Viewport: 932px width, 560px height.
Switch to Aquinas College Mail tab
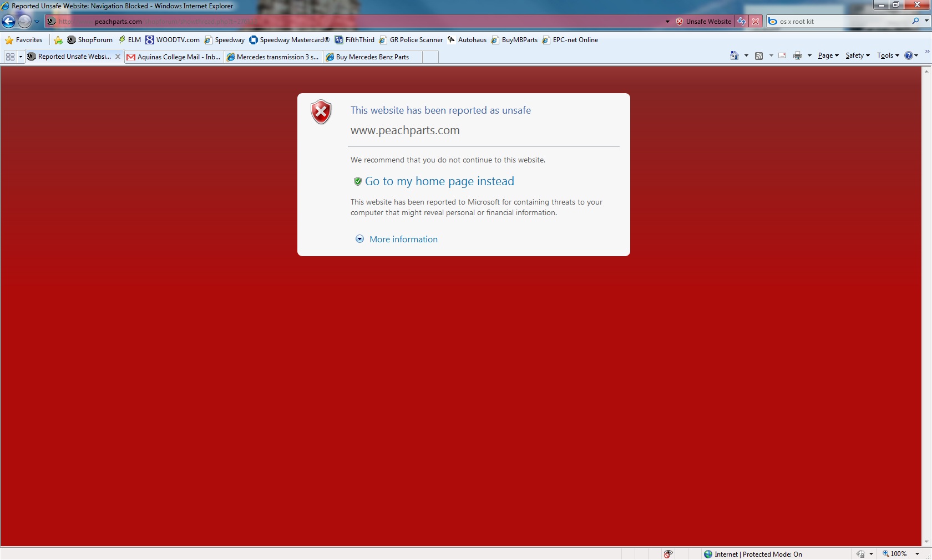[174, 57]
